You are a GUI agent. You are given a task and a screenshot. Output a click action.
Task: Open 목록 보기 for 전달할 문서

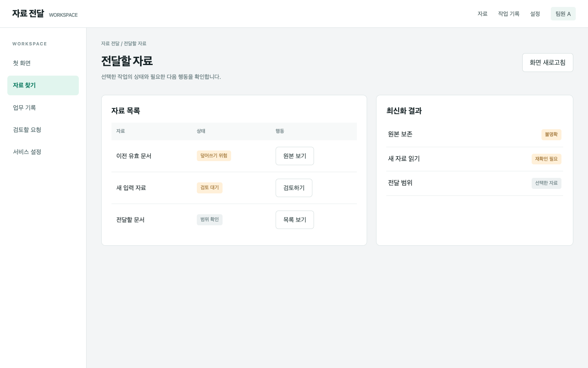tap(295, 220)
